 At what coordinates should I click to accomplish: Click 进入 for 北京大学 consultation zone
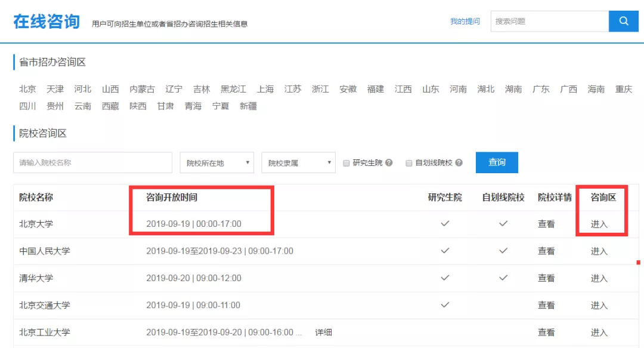[x=599, y=223]
